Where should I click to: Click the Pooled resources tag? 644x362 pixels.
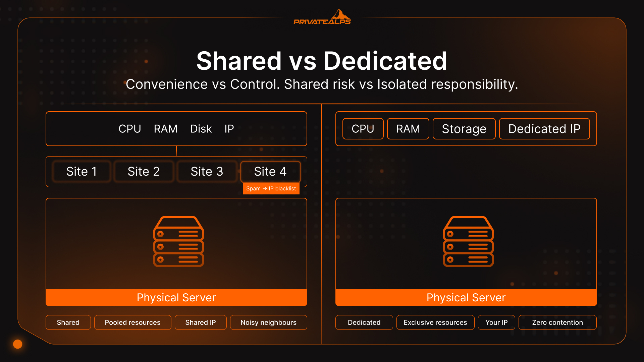tap(132, 322)
